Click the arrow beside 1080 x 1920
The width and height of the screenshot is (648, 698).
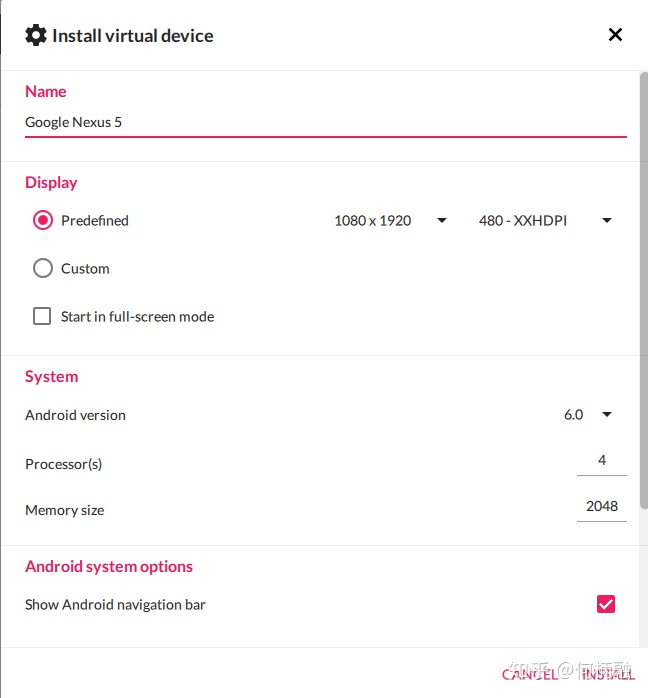pyautogui.click(x=441, y=220)
